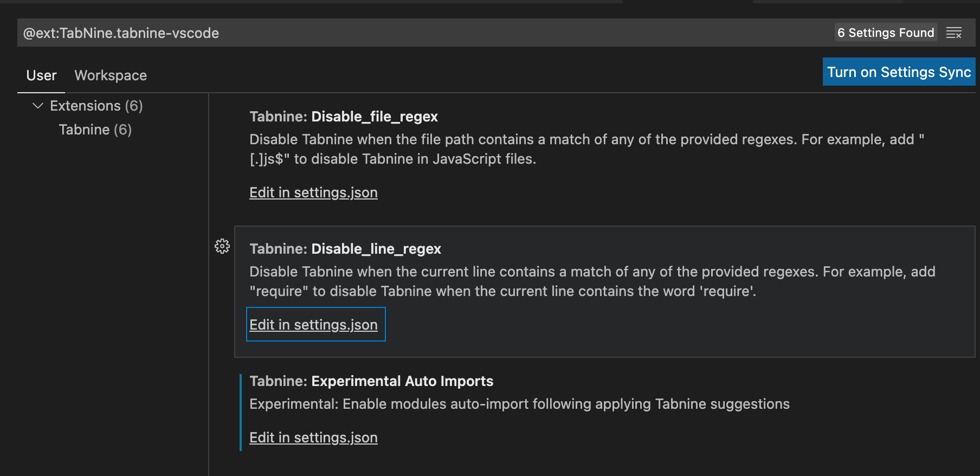Click the Tabnine: Experimental Auto Imports title
980x476 pixels.
[x=371, y=381]
